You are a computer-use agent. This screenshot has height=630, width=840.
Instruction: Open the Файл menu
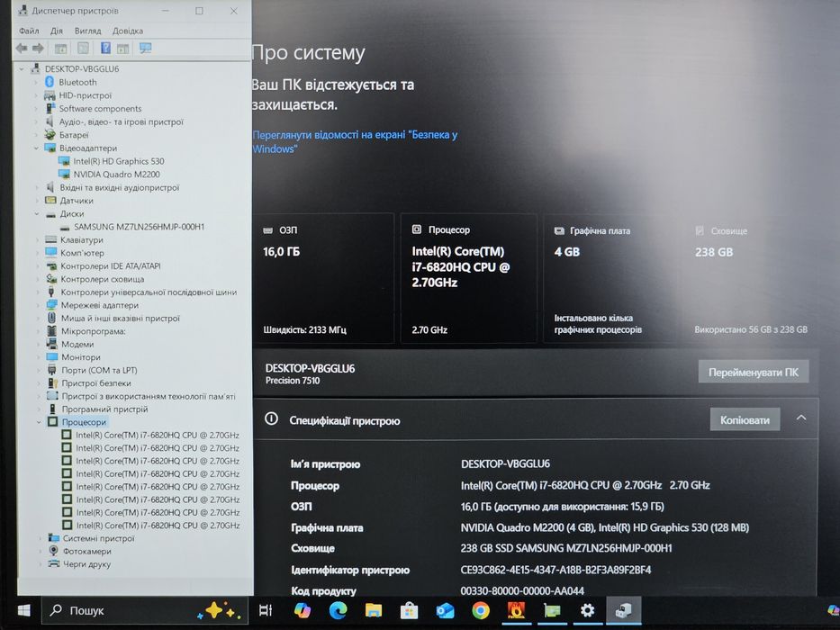tap(29, 31)
